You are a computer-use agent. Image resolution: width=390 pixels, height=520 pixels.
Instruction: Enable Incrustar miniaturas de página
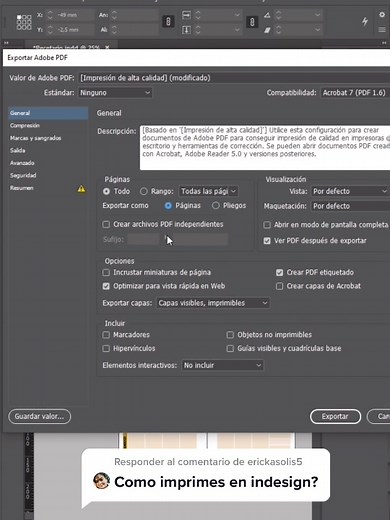click(106, 273)
